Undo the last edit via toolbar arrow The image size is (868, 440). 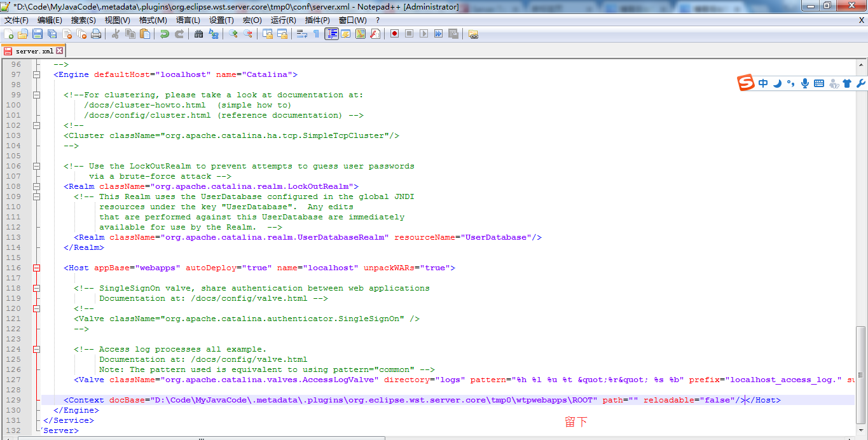[165, 34]
